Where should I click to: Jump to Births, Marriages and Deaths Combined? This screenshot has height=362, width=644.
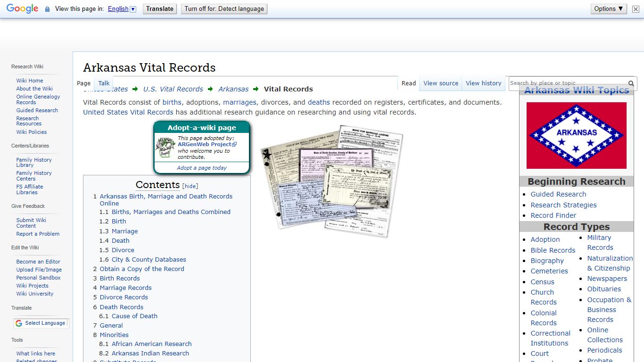pyautogui.click(x=171, y=212)
